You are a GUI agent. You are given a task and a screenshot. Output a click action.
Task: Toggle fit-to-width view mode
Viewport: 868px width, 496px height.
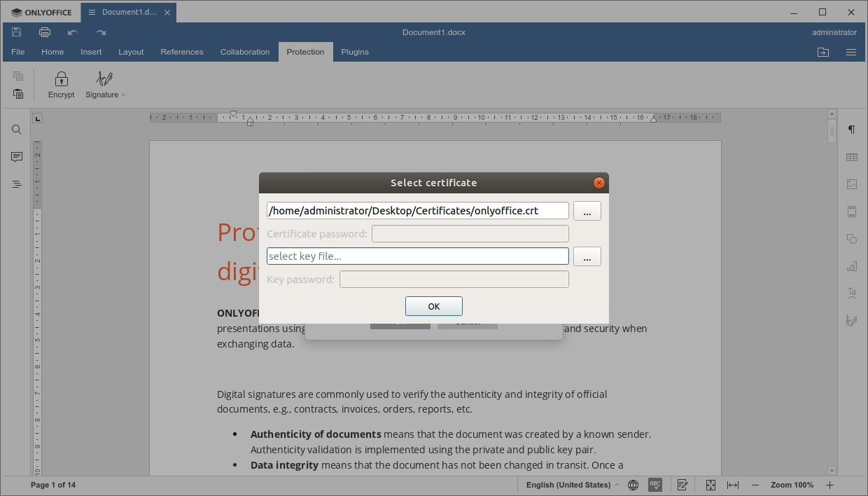[x=732, y=484]
